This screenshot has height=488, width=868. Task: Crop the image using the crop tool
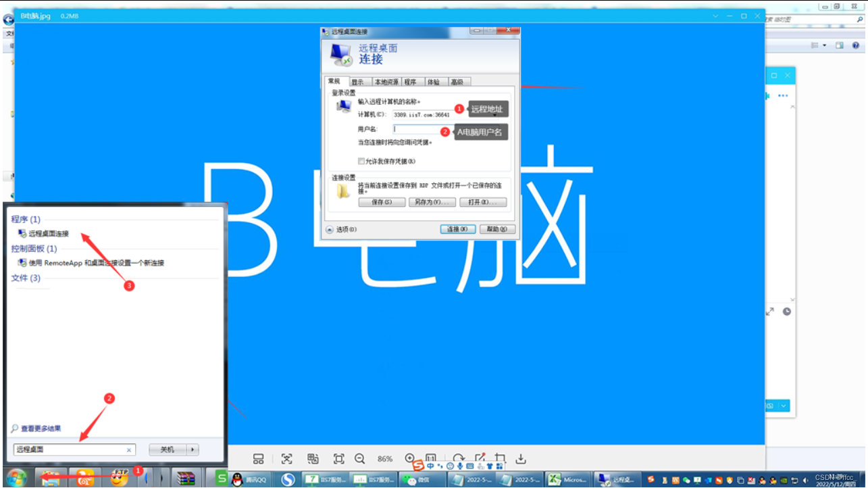tap(501, 459)
